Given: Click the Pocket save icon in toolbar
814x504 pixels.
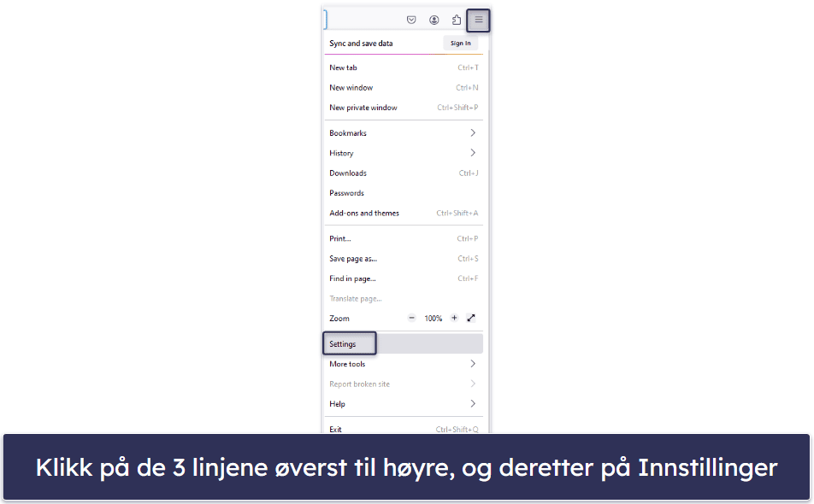Looking at the screenshot, I should [411, 21].
